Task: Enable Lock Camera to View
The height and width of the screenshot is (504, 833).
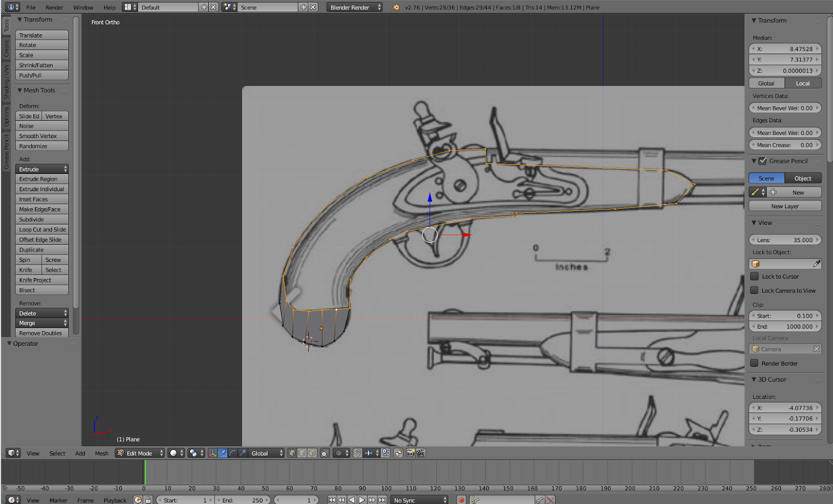Action: coord(754,291)
